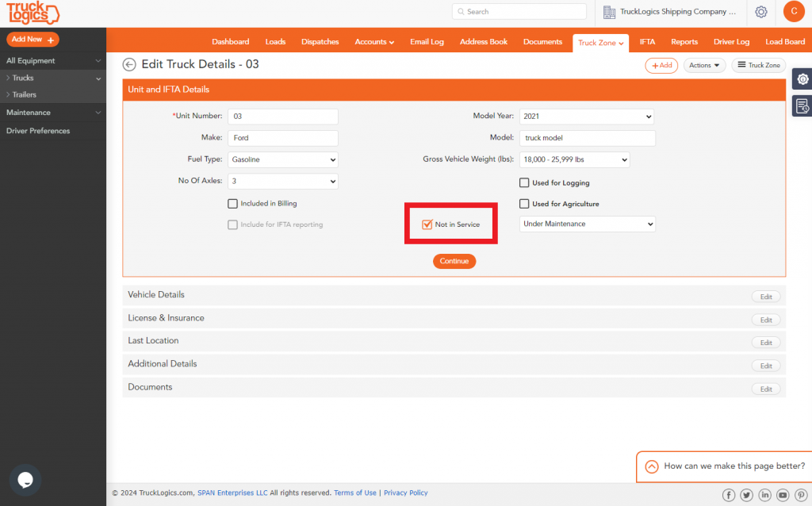Open the Twitter social icon
This screenshot has height=506, width=812.
tap(746, 495)
